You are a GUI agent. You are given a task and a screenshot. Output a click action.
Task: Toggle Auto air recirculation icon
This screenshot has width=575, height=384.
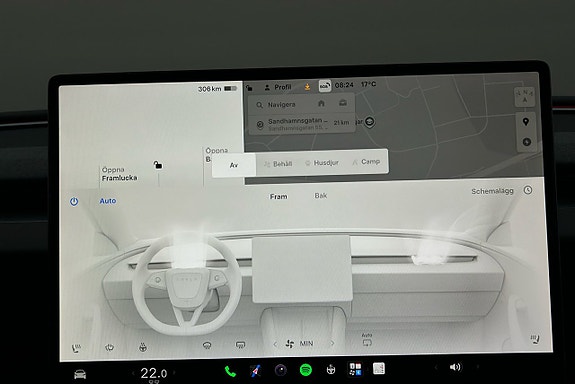(x=367, y=341)
